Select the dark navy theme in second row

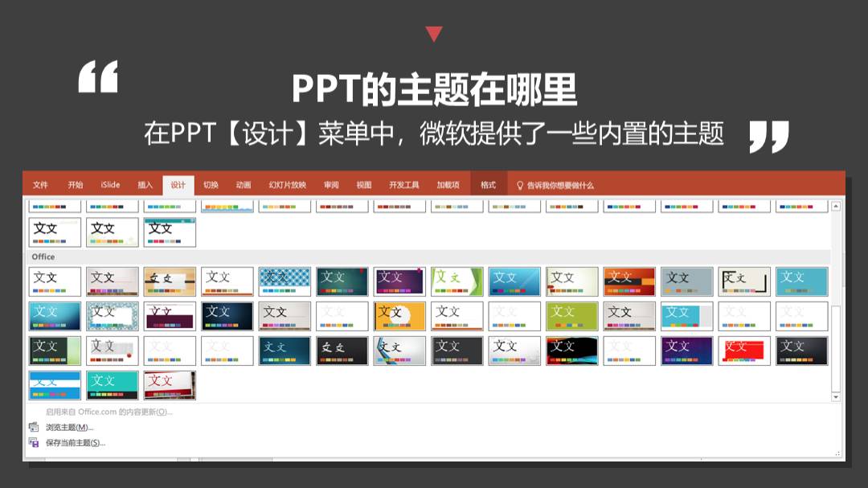click(x=227, y=316)
